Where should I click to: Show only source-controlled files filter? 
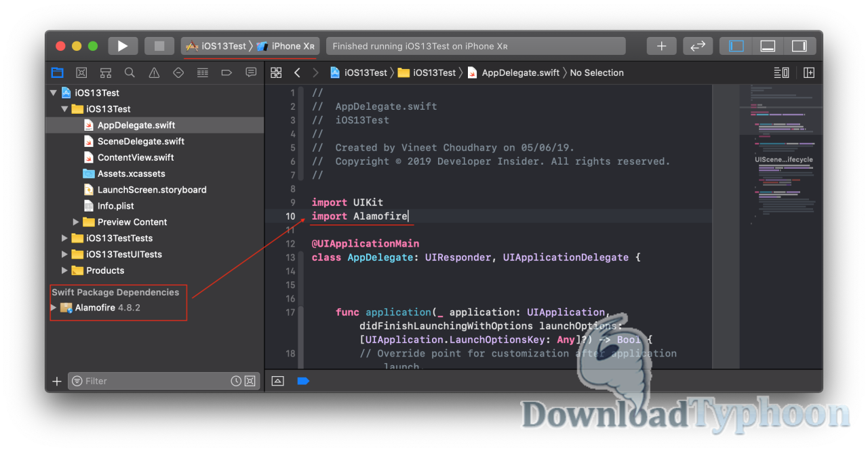[250, 381]
